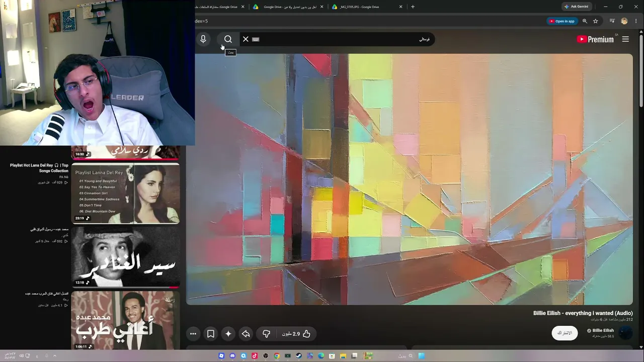This screenshot has width=644, height=362.
Task: Open the YouTube Premium home logo
Action: pos(595,39)
